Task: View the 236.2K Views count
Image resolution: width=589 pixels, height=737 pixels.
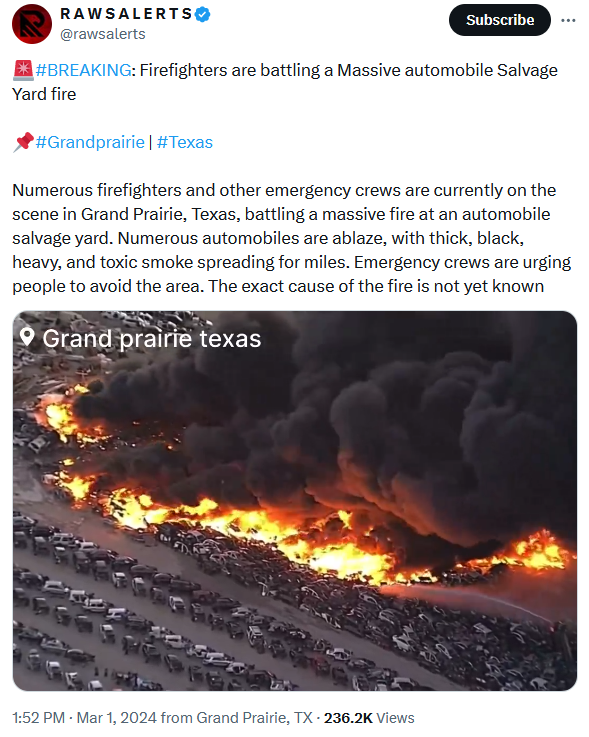Action: click(x=369, y=718)
